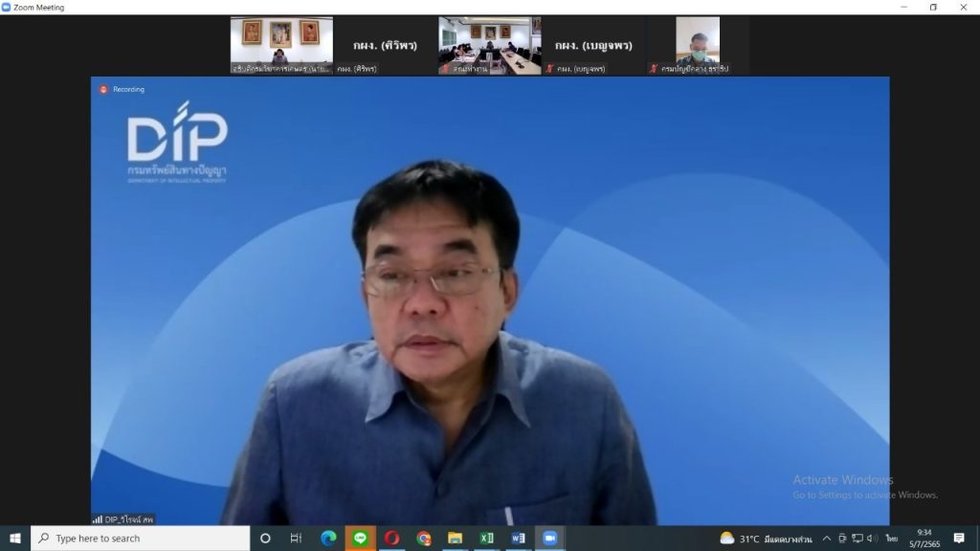Click the red Recording indicator icon
Viewport: 980px width, 551px height.
tap(103, 89)
